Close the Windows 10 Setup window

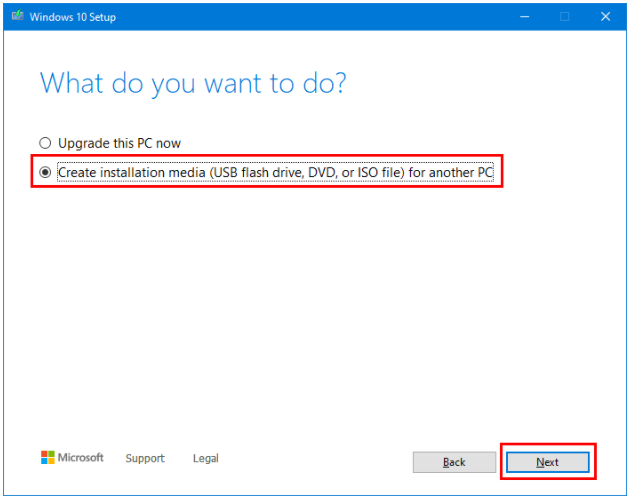click(605, 16)
